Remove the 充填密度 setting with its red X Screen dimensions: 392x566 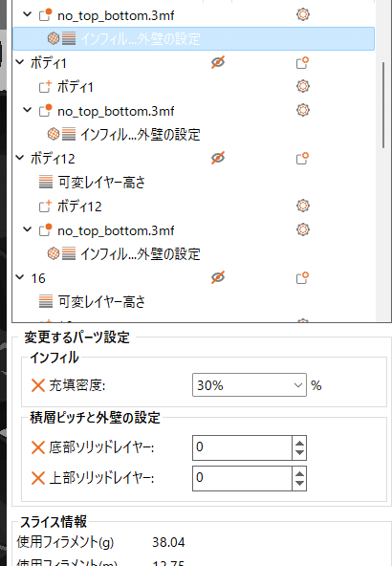click(38, 385)
